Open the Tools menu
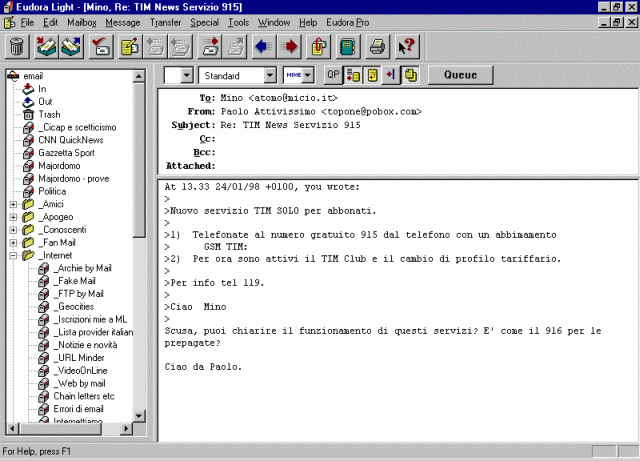The image size is (640, 461). (x=238, y=22)
